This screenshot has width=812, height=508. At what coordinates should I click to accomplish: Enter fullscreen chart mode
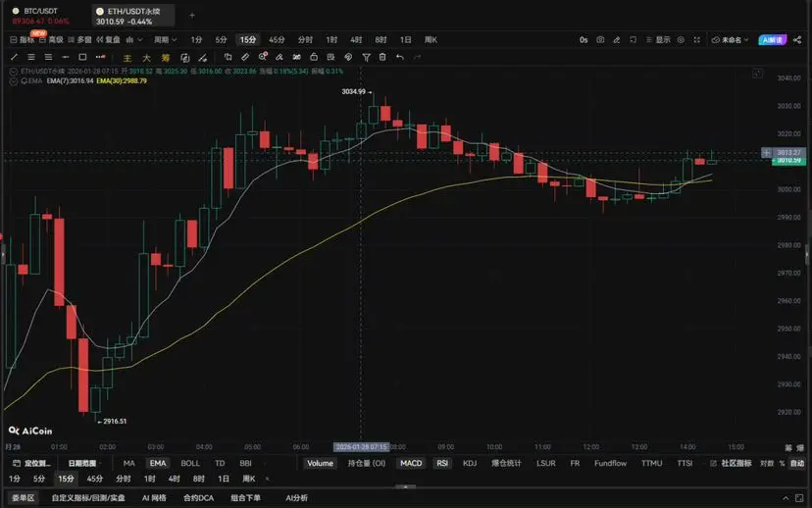(697, 40)
